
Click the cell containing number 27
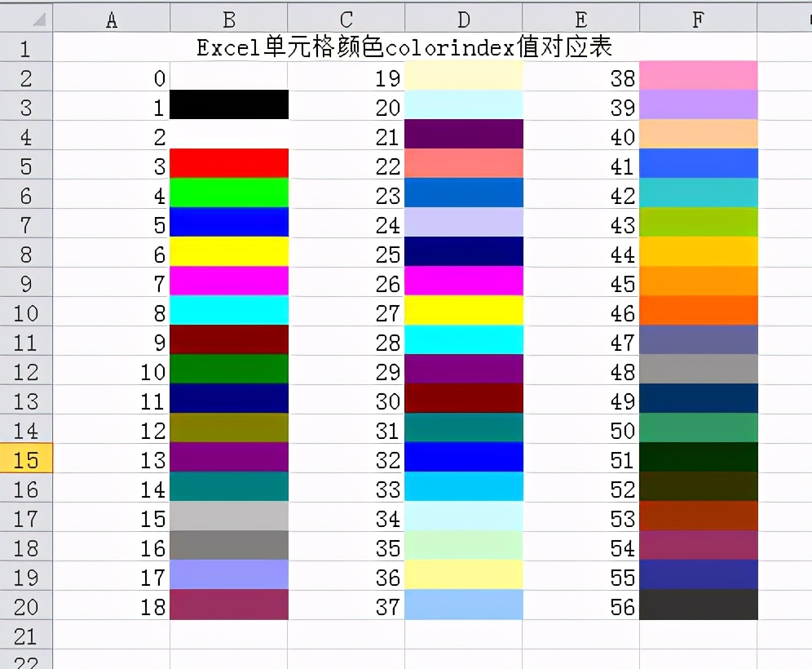(x=346, y=312)
